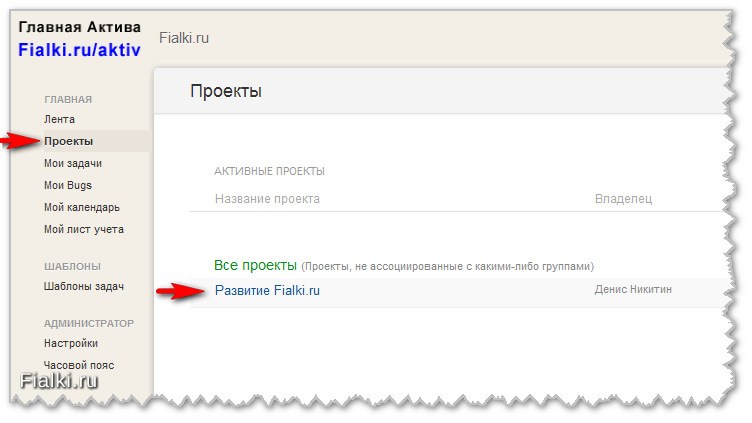Open Часовой пояс settings
Image resolution: width=752 pixels, height=423 pixels.
(79, 365)
